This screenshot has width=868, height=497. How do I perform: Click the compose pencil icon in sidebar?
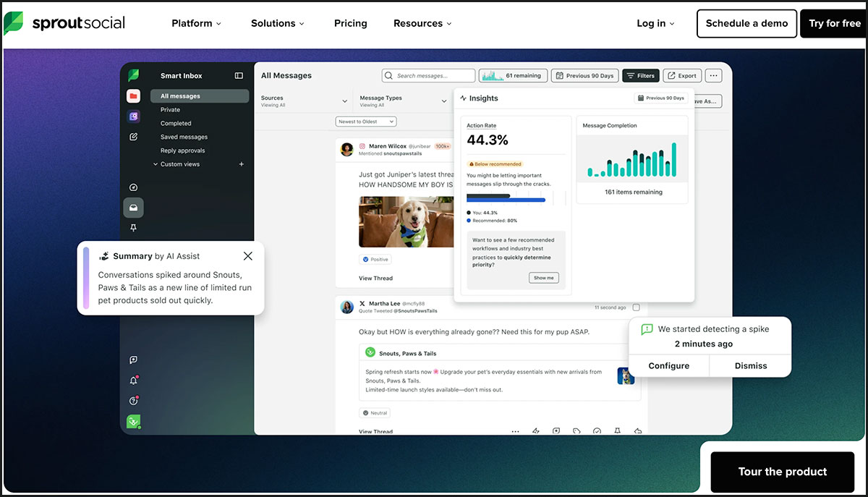tap(133, 137)
